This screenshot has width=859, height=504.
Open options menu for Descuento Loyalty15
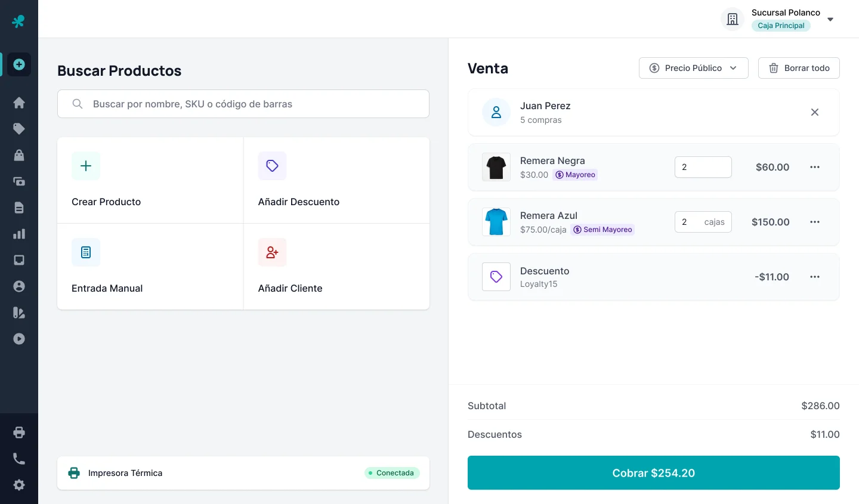[x=815, y=277]
